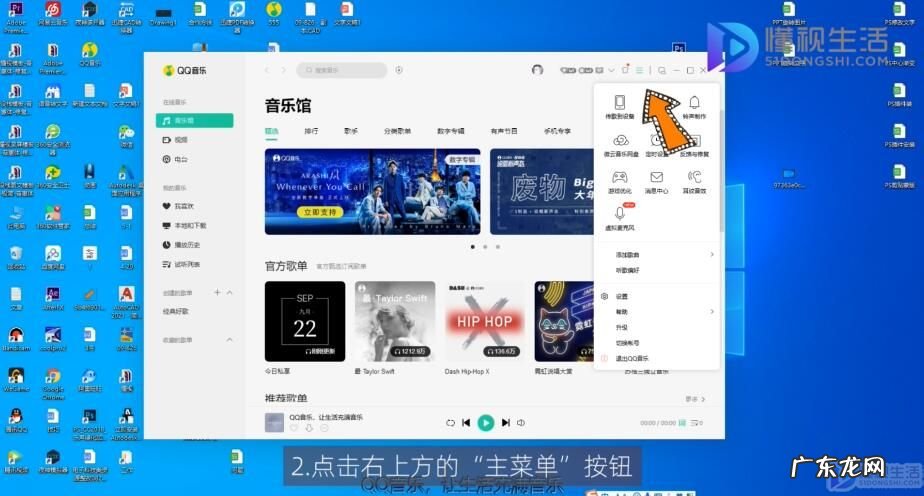
Task: Open the Taylor Swift playlist cover
Action: pyautogui.click(x=395, y=321)
